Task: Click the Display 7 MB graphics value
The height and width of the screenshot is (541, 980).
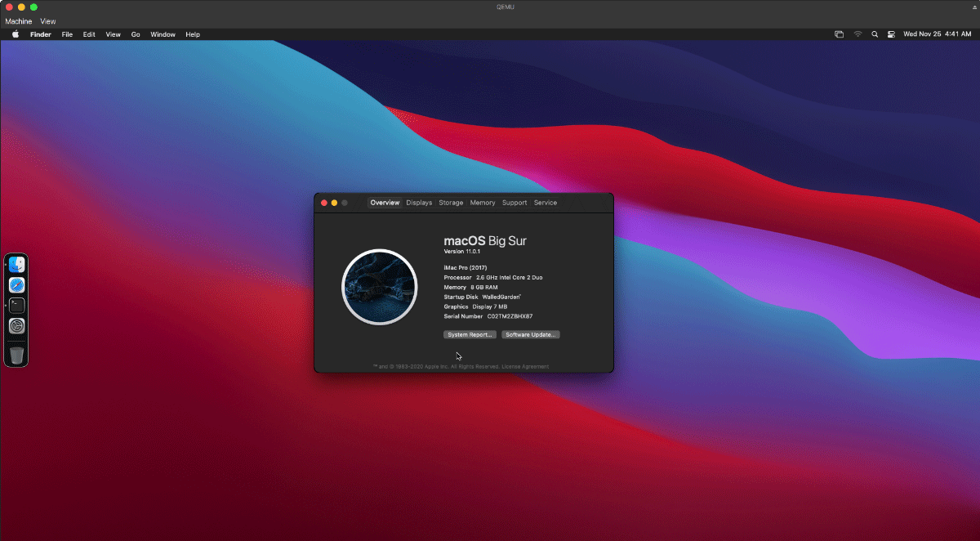Action: tap(490, 306)
